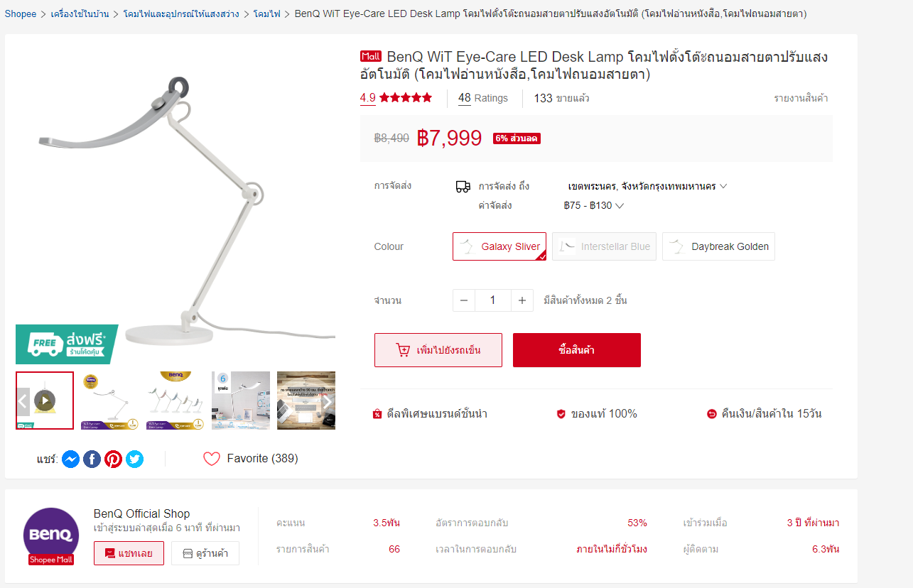Screen dimensions: 913x588
Task: Show previous product images arrow
Action: [23, 401]
